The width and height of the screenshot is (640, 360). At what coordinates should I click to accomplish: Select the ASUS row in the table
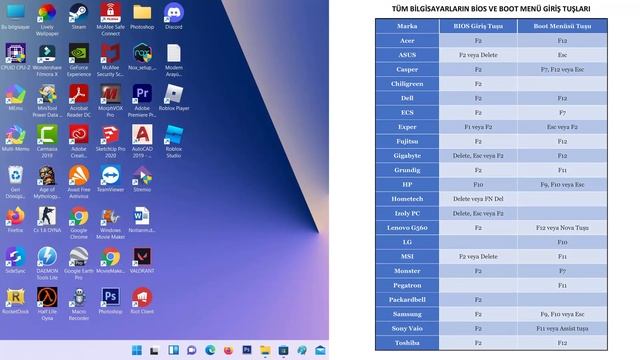(491, 55)
